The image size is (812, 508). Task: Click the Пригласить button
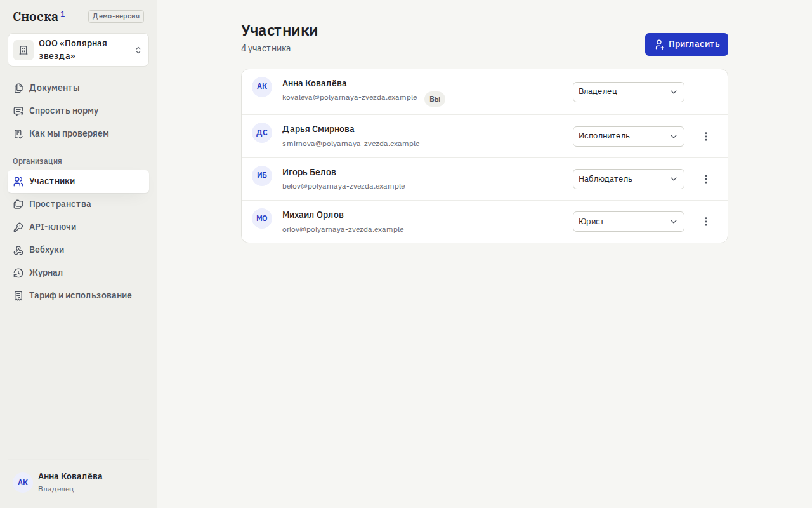[x=686, y=44]
